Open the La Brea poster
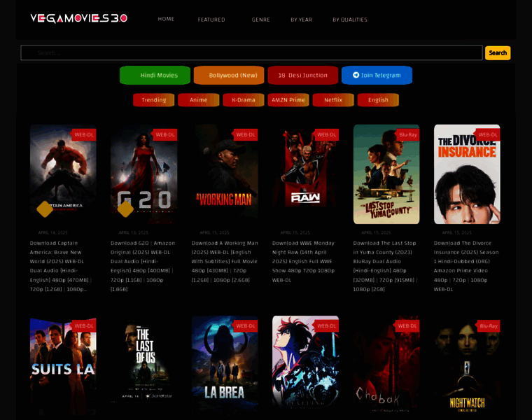 click(x=225, y=365)
